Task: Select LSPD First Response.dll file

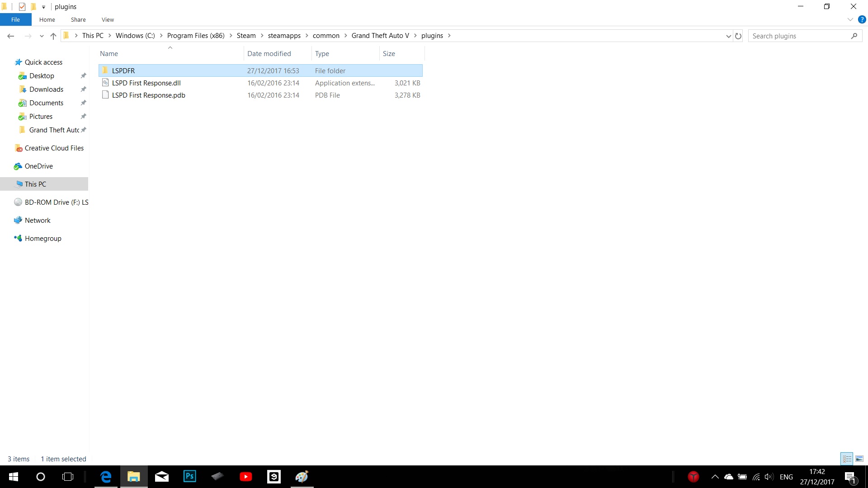Action: pos(146,83)
